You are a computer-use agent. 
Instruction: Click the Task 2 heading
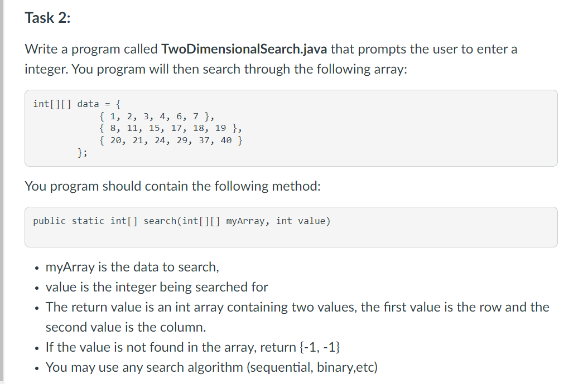point(47,18)
